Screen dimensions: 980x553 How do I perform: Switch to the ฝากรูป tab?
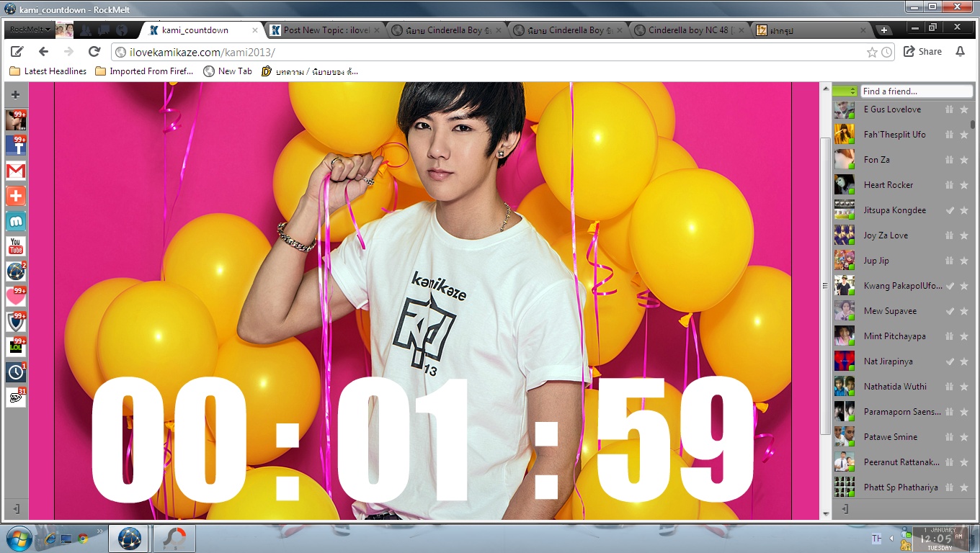click(x=812, y=30)
